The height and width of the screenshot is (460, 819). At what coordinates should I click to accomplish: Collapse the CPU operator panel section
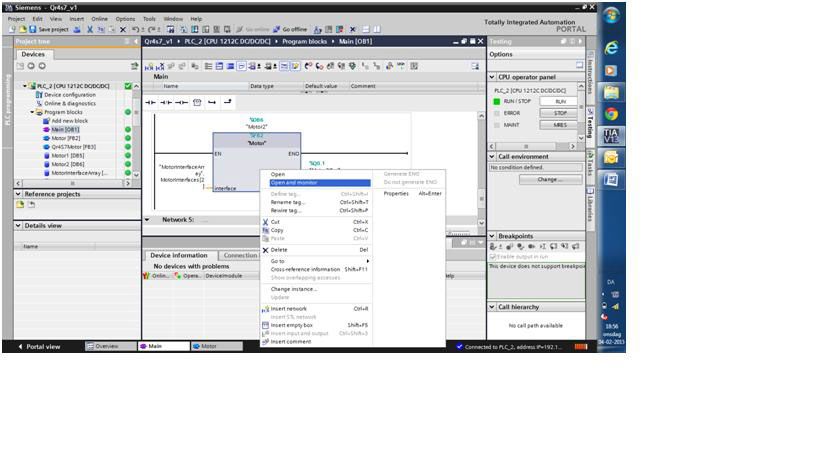click(x=492, y=77)
